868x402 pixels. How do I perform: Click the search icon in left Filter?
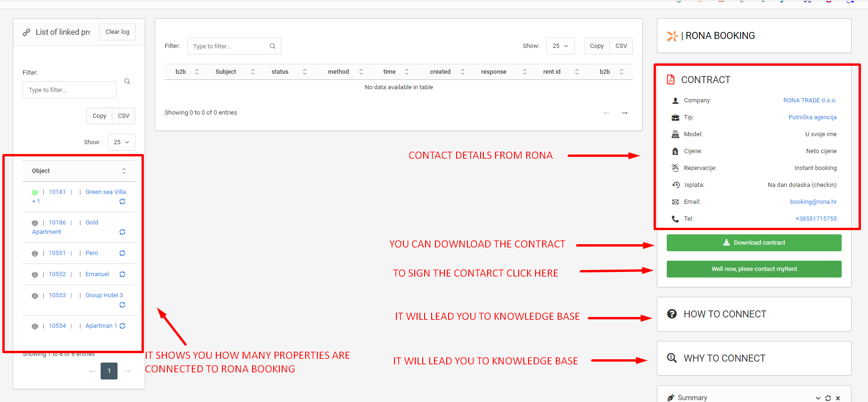127,81
